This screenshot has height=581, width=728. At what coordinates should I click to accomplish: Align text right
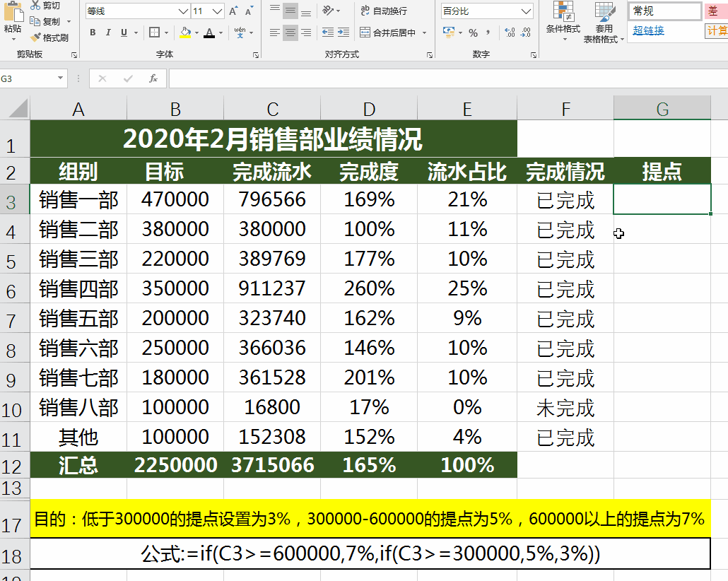point(306,33)
